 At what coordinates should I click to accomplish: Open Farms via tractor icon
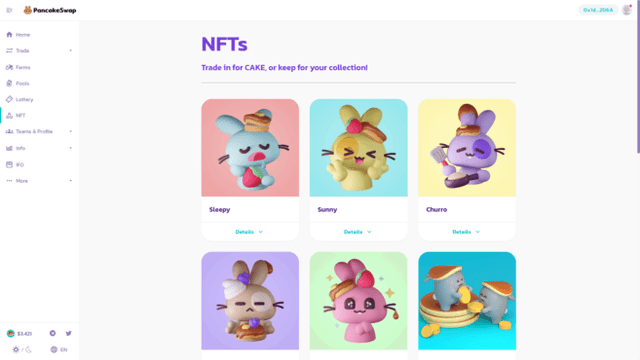pos(9,67)
